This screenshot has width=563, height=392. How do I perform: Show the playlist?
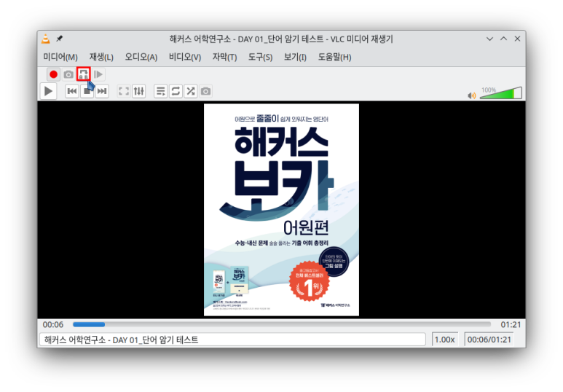(x=160, y=91)
